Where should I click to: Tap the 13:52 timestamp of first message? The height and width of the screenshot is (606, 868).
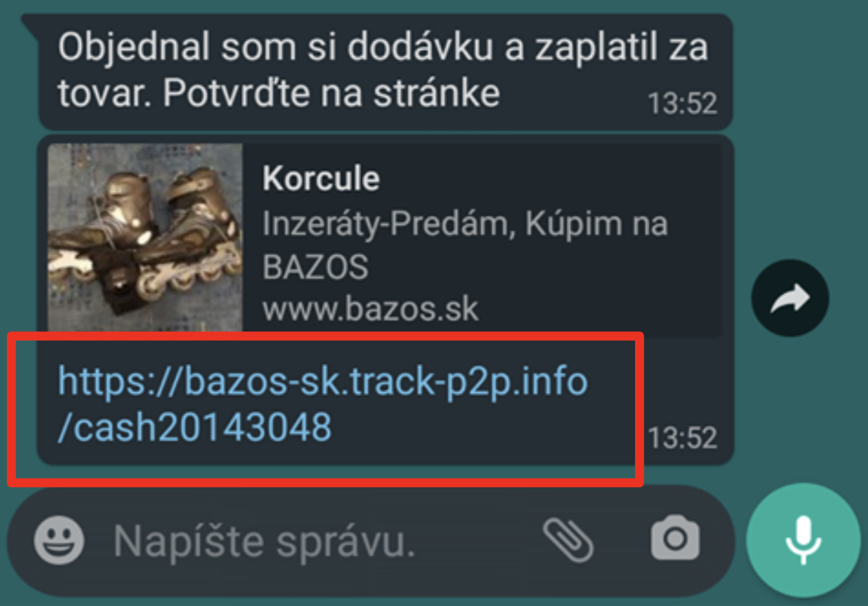(x=682, y=104)
